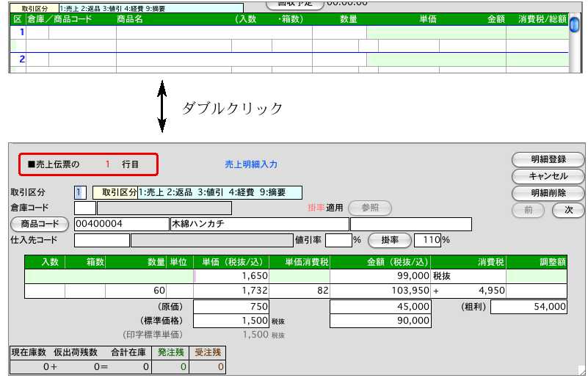Image resolution: width=588 pixels, height=378 pixels.
Task: Select the 単価 cell showing 1,732
Action: (231, 291)
